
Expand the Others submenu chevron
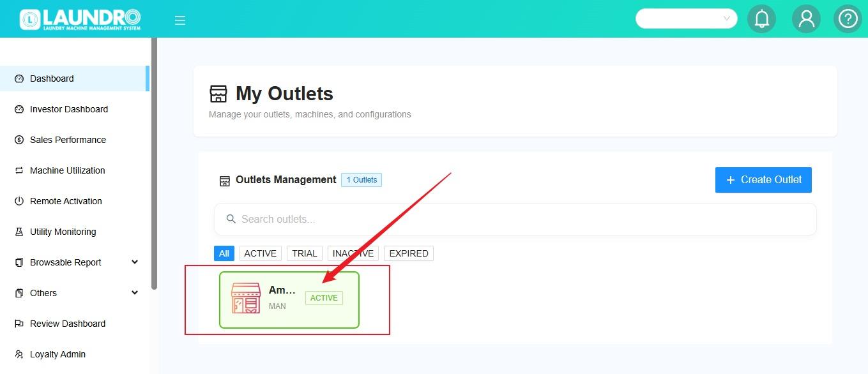(135, 292)
